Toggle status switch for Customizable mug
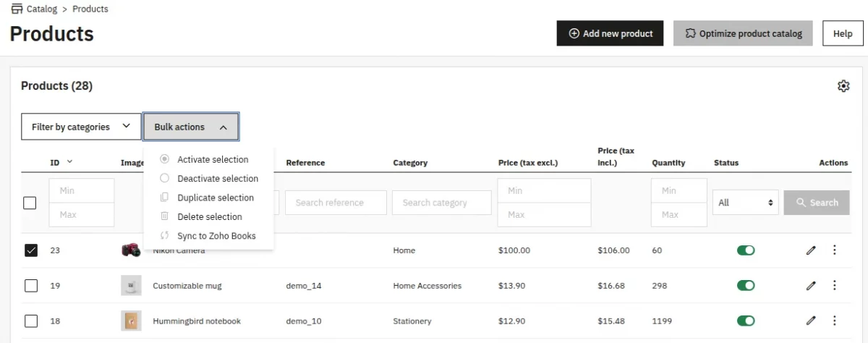This screenshot has width=868, height=343. pos(746,286)
